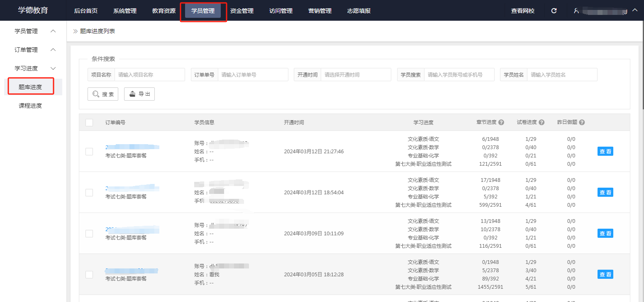Image resolution: width=644 pixels, height=302 pixels.
Task: Select 课程进度 in sidebar
Action: 30,106
